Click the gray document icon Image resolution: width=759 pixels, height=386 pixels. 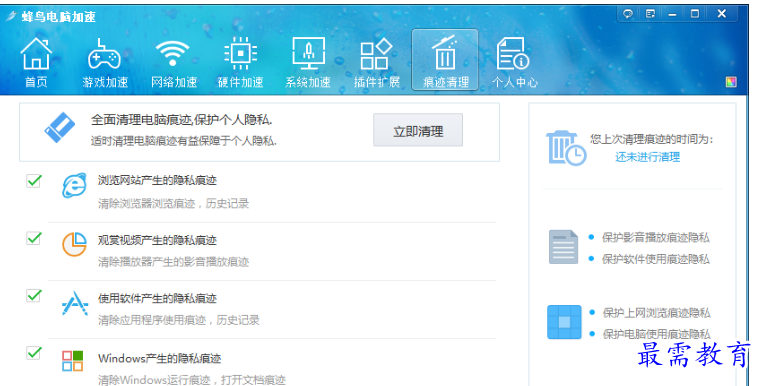click(563, 247)
